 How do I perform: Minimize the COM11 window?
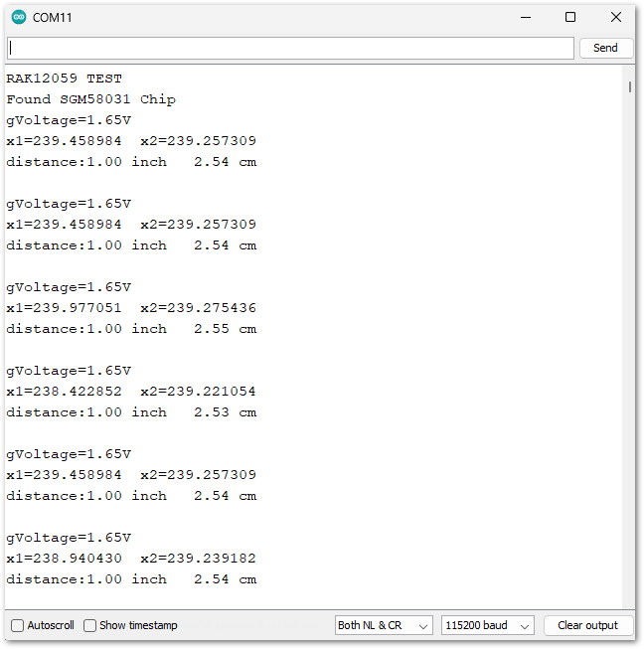tap(526, 17)
